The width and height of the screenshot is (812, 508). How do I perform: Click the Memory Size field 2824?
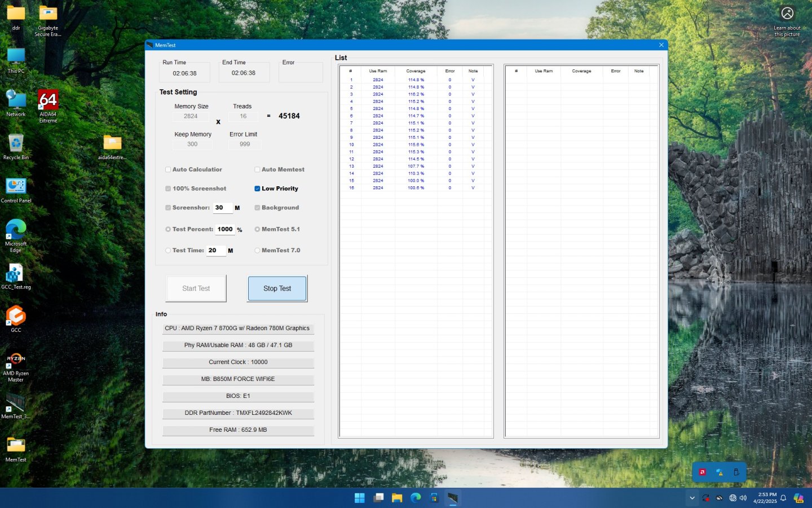(x=191, y=116)
